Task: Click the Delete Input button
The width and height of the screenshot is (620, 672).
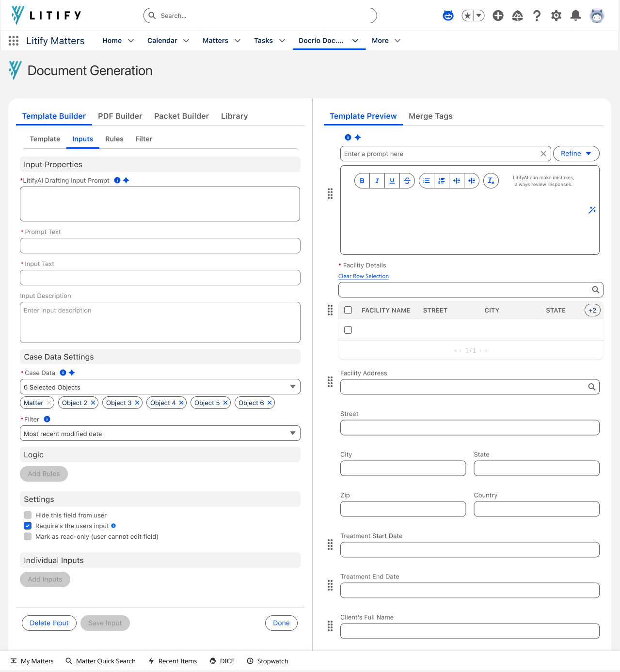Action: (49, 623)
